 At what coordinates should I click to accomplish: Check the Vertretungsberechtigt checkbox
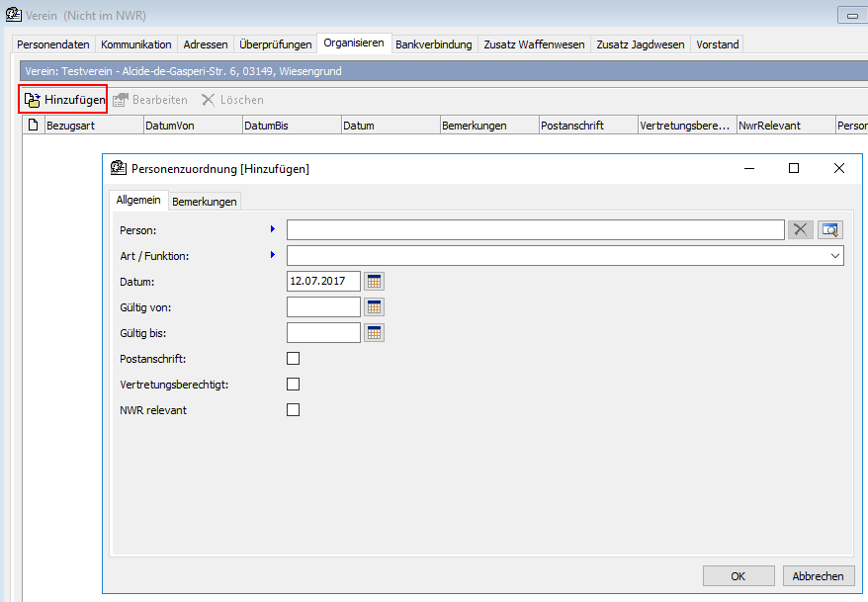point(293,385)
